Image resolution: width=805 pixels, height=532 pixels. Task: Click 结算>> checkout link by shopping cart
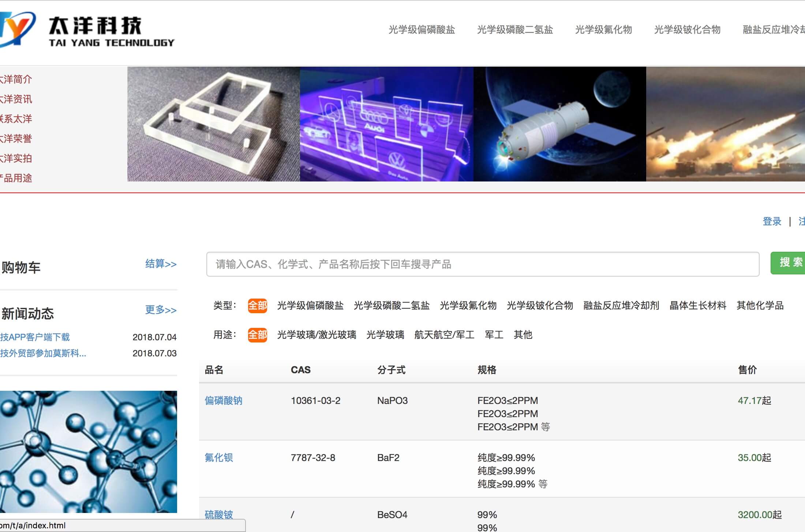(161, 264)
